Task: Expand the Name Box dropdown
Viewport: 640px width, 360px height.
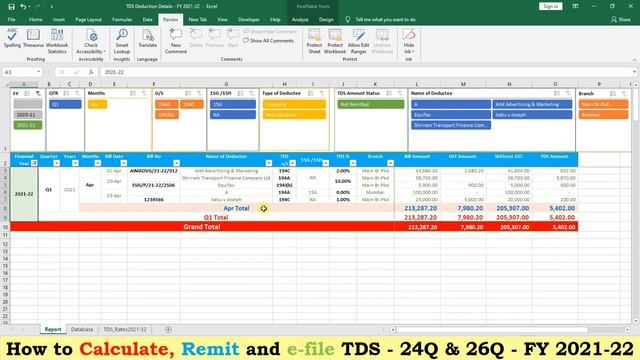Action: [38, 72]
